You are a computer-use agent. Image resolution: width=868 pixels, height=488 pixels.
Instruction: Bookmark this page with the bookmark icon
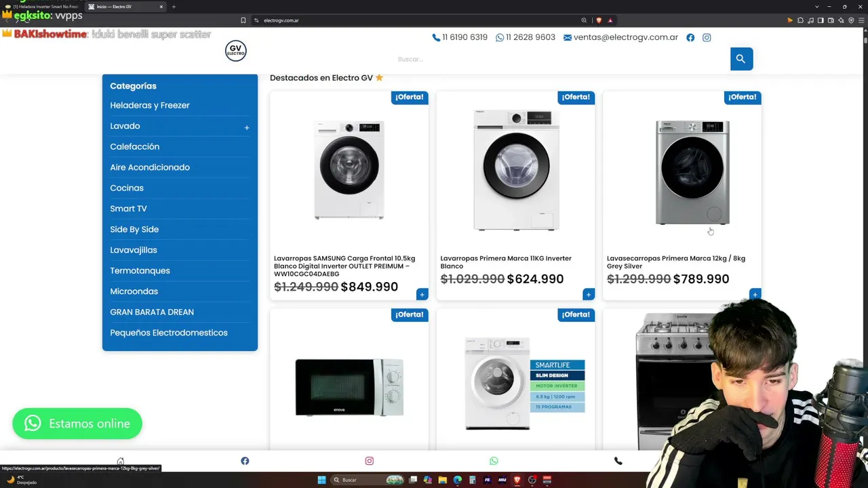[x=243, y=20]
